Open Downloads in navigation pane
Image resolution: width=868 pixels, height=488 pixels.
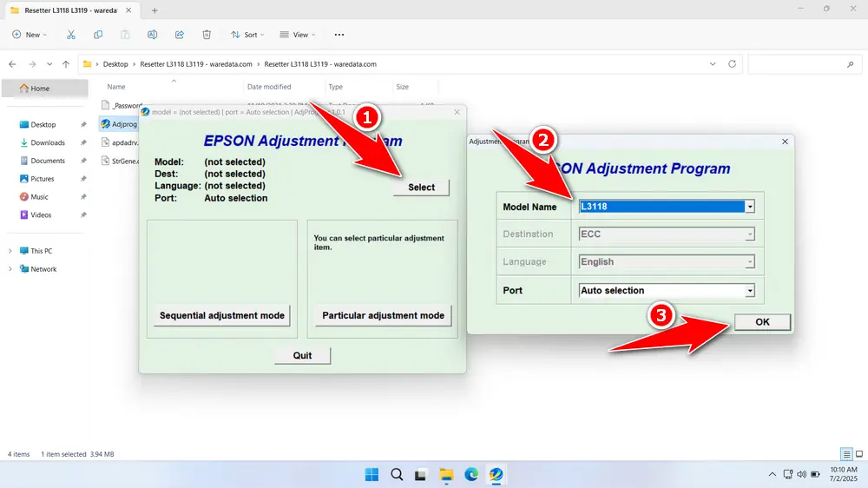[x=48, y=143]
